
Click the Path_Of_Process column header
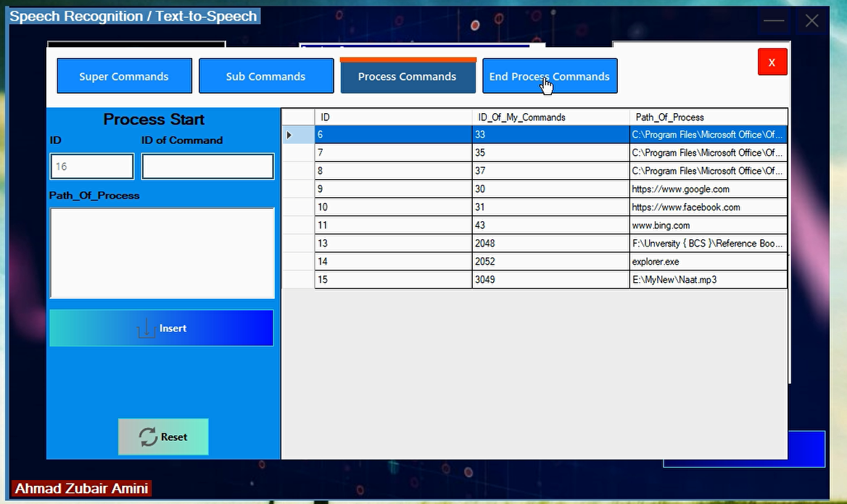click(x=708, y=117)
